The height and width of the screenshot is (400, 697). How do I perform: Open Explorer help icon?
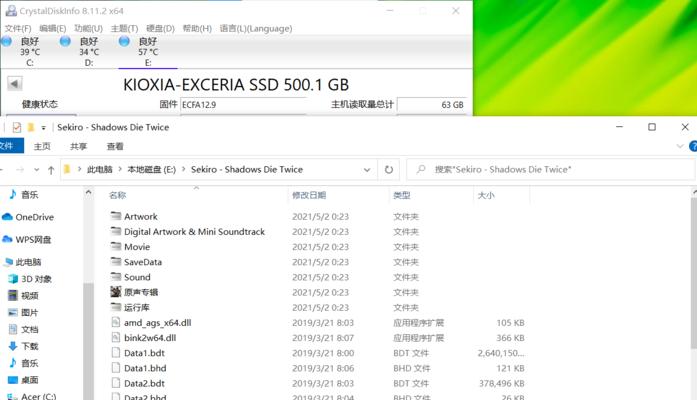(693, 146)
